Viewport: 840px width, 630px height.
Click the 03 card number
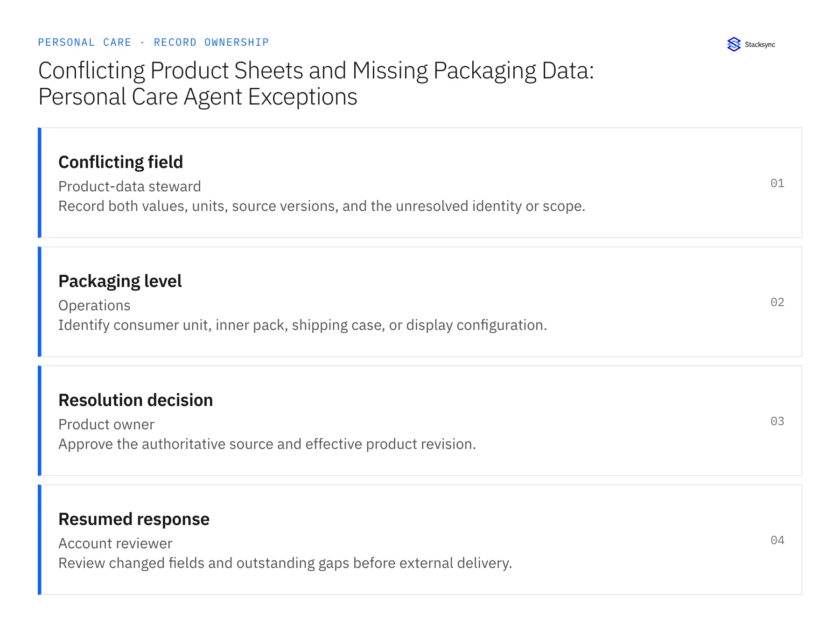tap(777, 421)
